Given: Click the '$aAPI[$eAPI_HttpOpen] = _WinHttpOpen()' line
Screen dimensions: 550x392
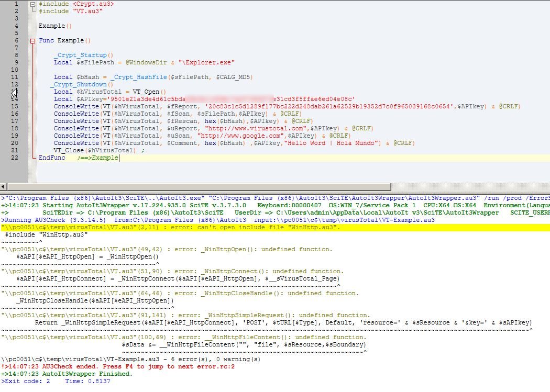Looking at the screenshot, I should 87,257.
